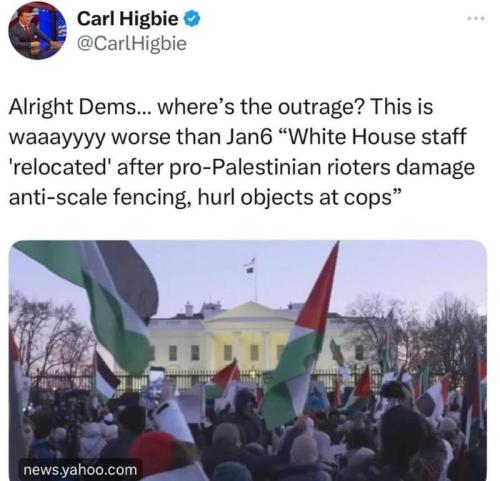Click the word "Jan6" in the tweet
Viewport: 500px width, 481px height.
[249, 137]
